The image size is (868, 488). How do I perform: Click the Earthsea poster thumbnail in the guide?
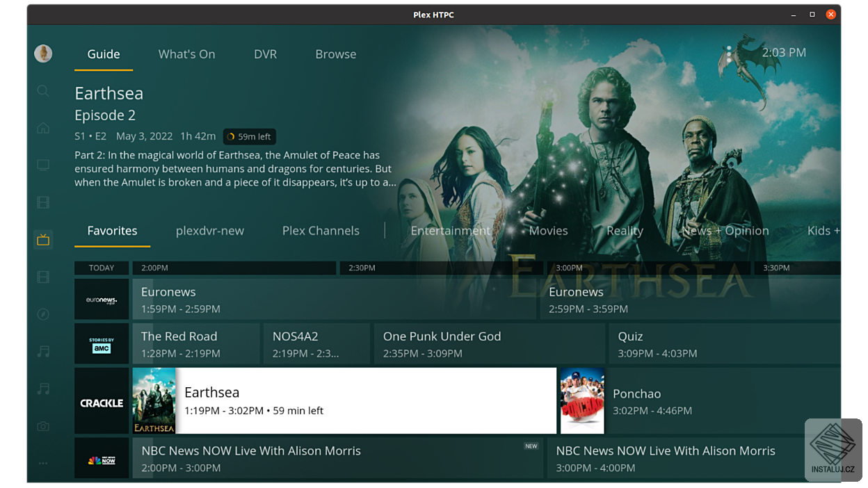[154, 400]
